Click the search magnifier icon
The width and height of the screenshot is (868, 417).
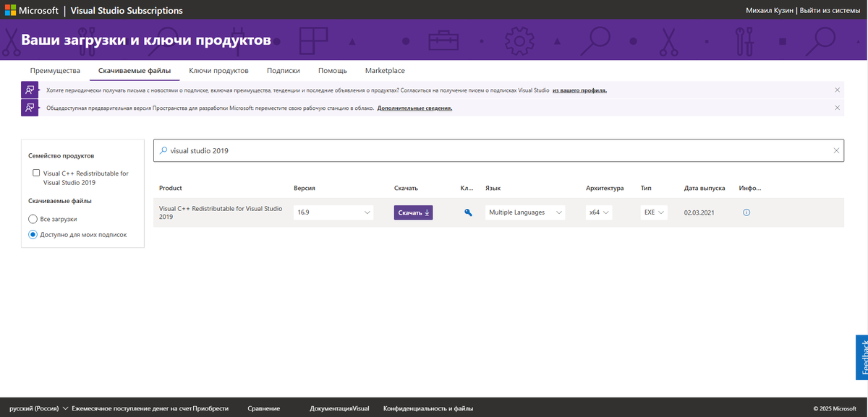coord(163,150)
